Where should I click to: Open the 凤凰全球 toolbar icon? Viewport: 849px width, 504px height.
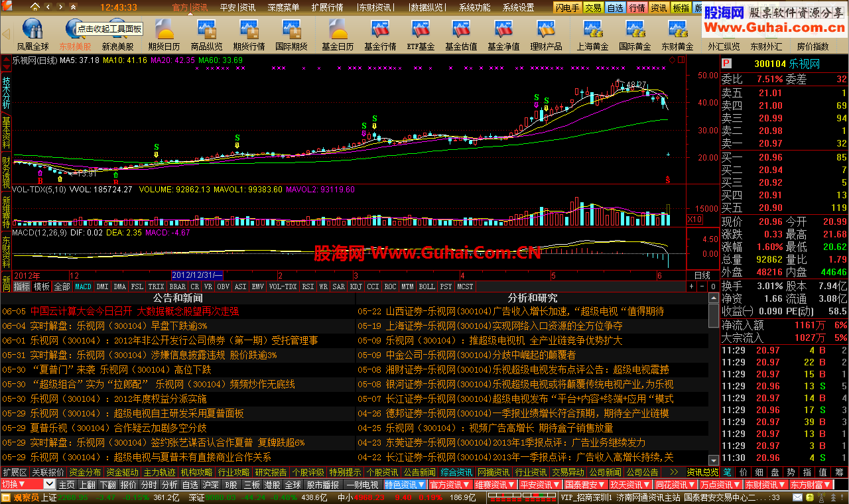pyautogui.click(x=33, y=34)
